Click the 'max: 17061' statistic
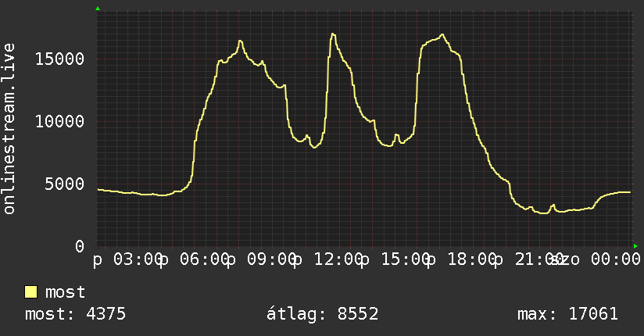 coord(567,314)
